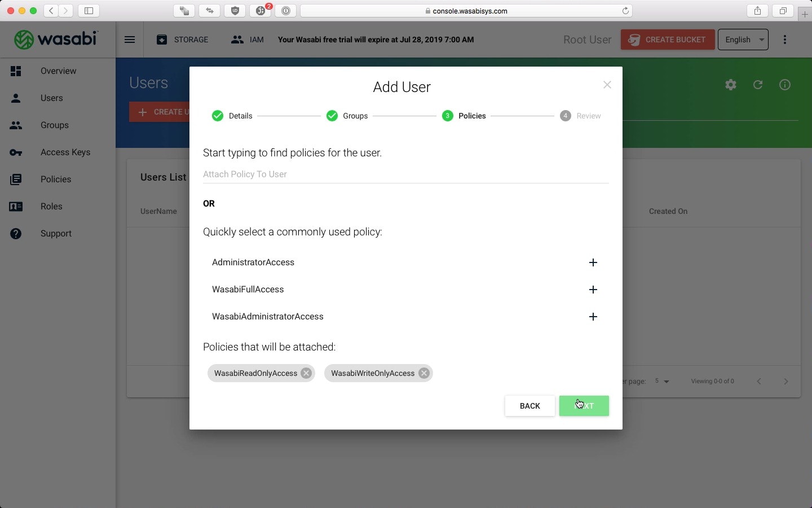Click the shield extension icon in Safari
812x508 pixels.
point(235,11)
